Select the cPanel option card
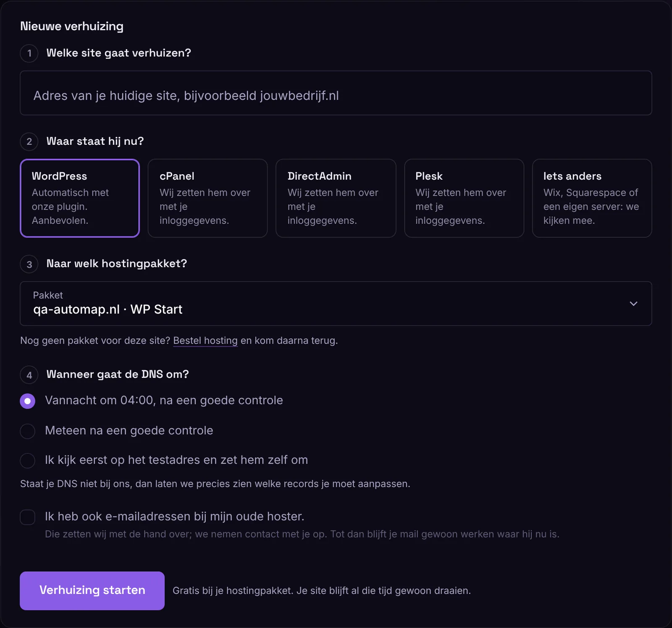 click(x=207, y=198)
